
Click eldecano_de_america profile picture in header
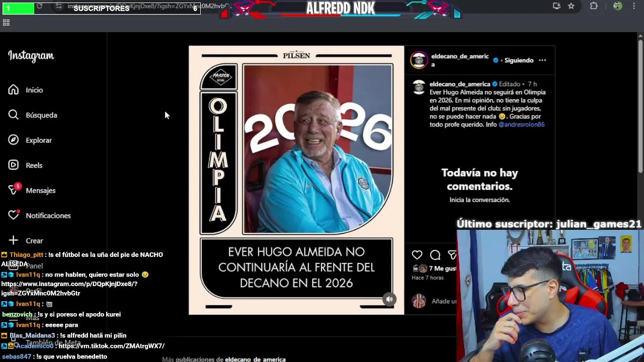click(x=419, y=60)
